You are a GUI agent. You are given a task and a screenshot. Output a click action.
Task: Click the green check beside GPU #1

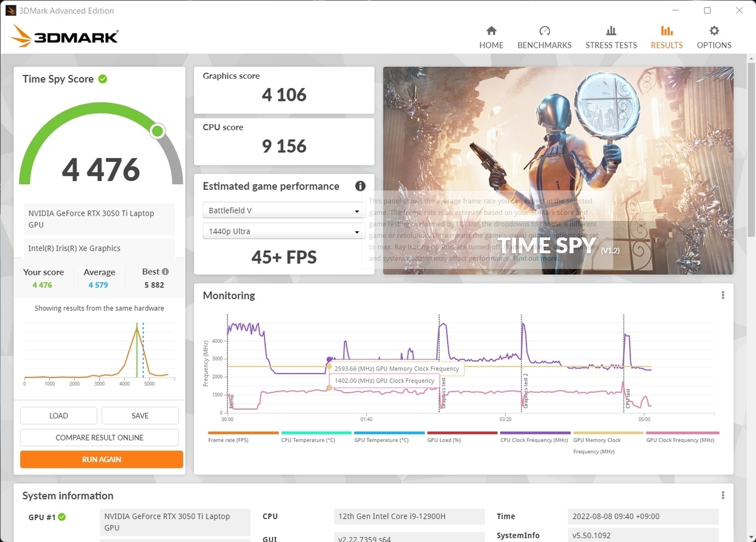pyautogui.click(x=62, y=517)
